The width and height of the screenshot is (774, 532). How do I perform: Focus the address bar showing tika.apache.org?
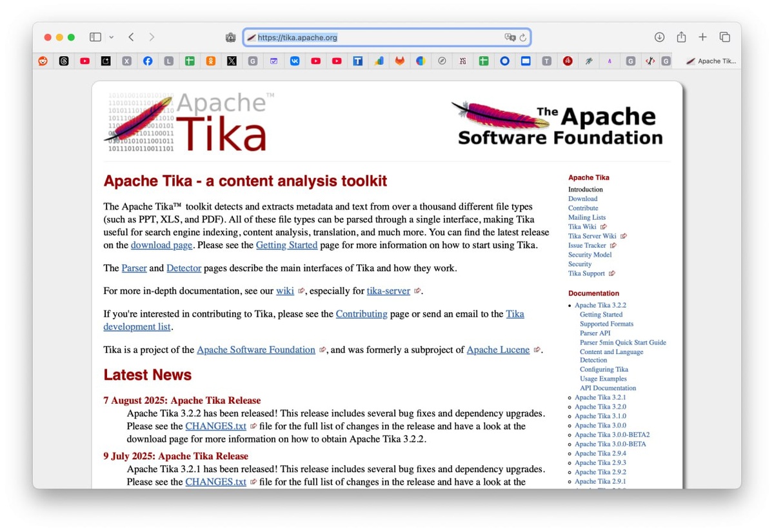pyautogui.click(x=387, y=37)
